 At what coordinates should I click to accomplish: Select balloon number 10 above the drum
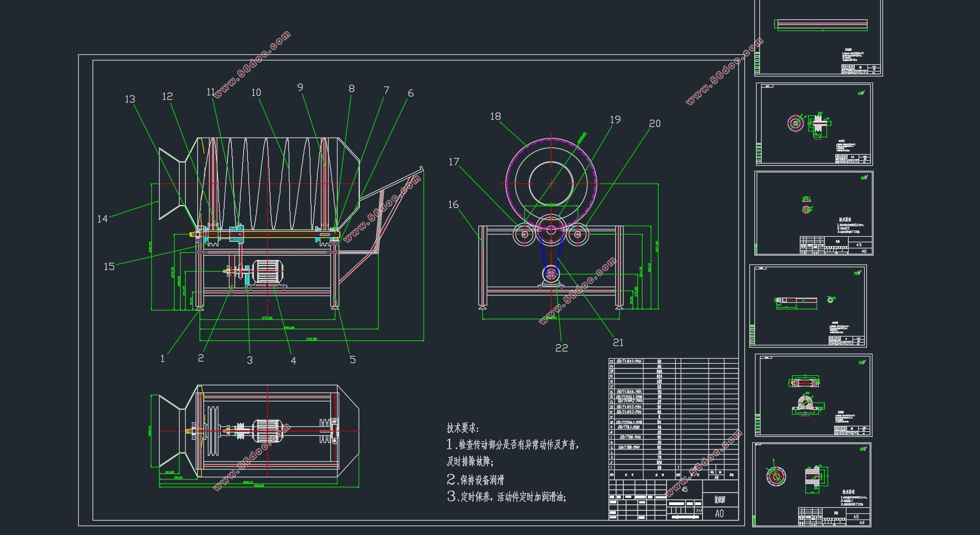[x=256, y=93]
